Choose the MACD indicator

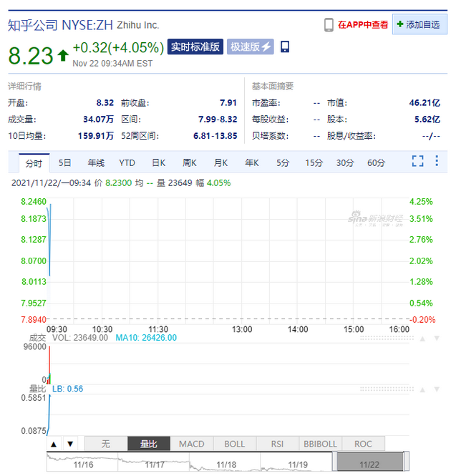click(x=192, y=444)
